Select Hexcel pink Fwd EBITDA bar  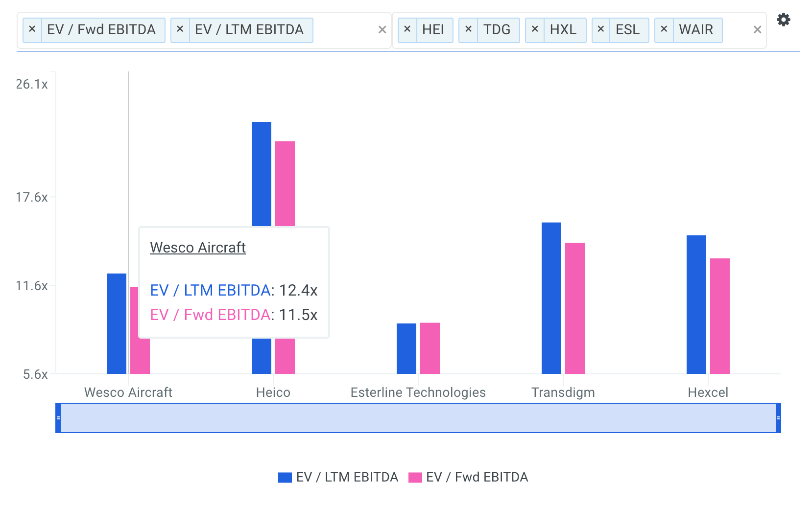720,316
